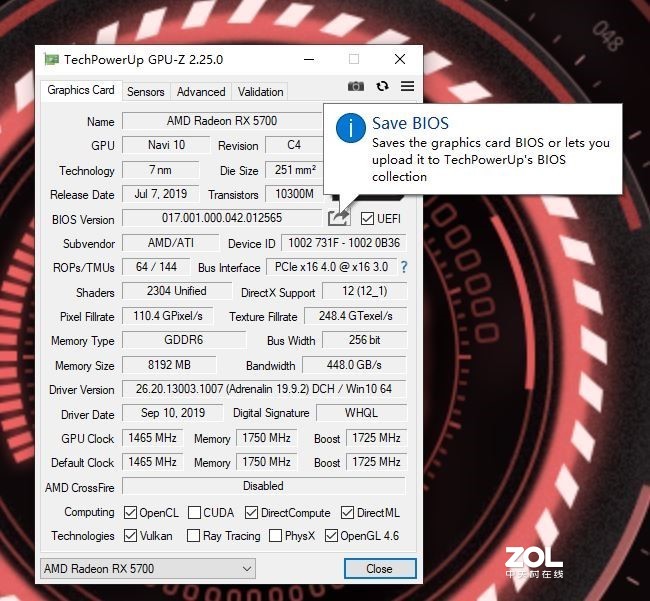
Task: Click the Shaders value 2304 Unified
Action: tap(177, 291)
